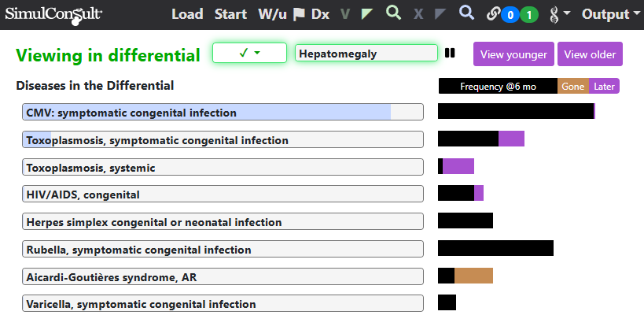This screenshot has height=315, width=644.
Task: Click the green V icon in toolbar
Action: click(x=345, y=14)
